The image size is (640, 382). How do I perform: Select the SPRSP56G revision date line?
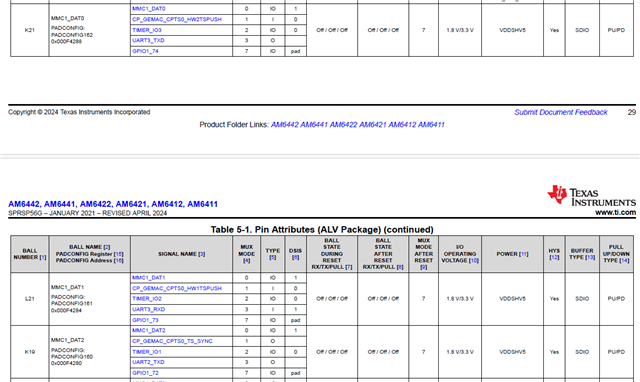pos(87,213)
